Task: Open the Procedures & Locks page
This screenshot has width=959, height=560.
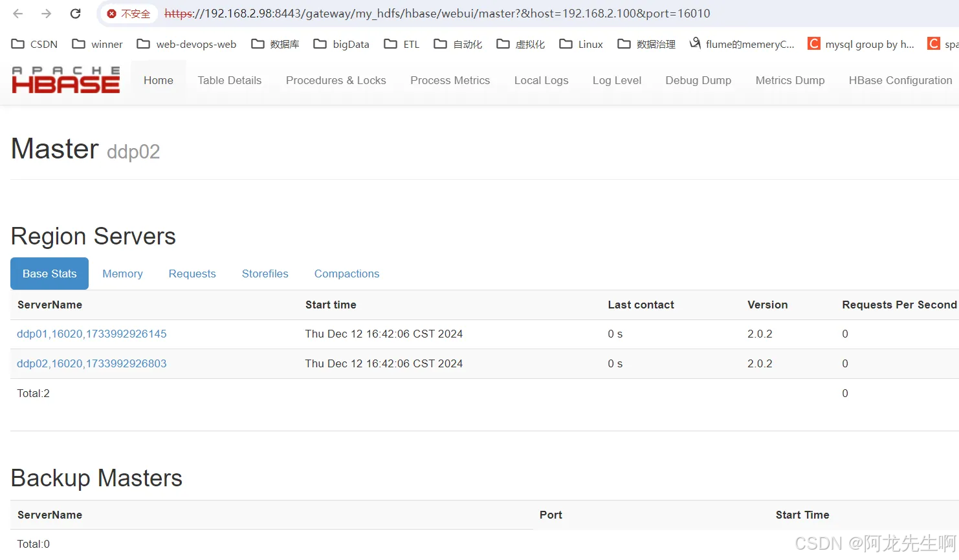Action: [x=336, y=80]
